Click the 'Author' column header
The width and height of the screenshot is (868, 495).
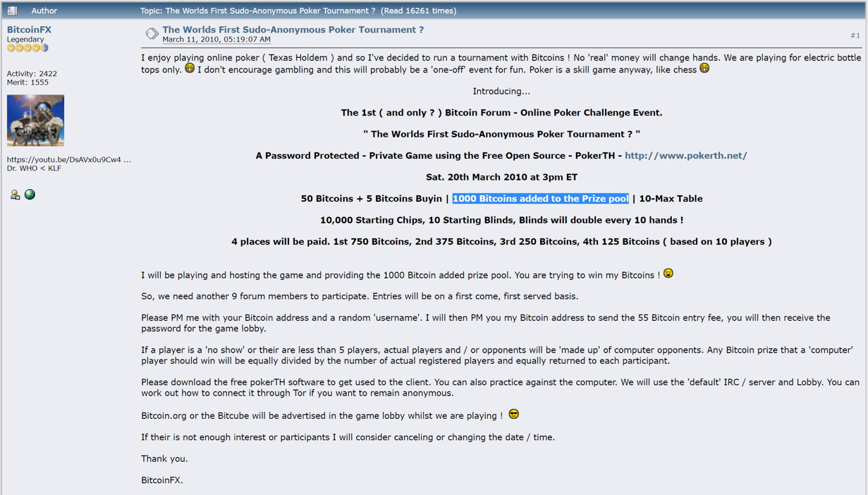44,11
